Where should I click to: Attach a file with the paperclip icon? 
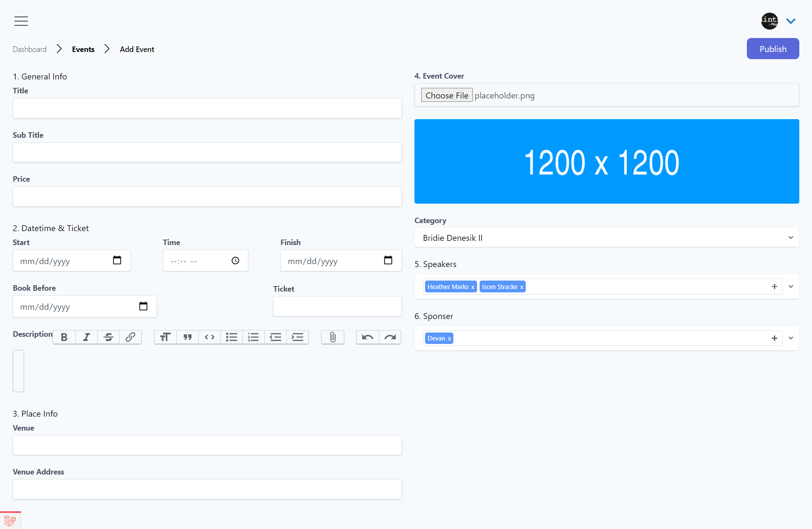pos(332,337)
